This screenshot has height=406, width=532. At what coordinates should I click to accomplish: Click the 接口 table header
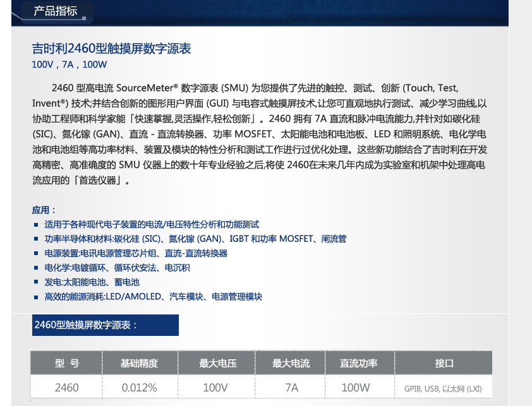pos(444,363)
